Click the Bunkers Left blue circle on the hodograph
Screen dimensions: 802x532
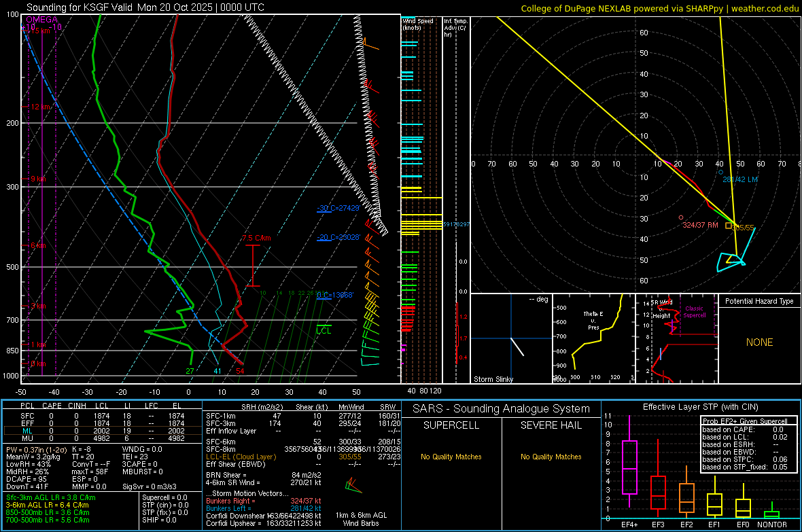coord(721,172)
